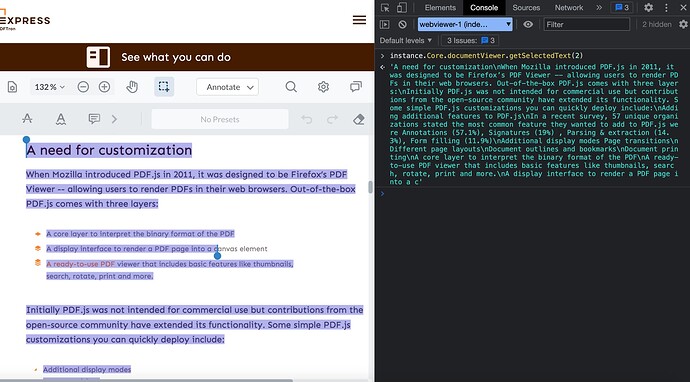Switch to the Console tab

pos(484,7)
